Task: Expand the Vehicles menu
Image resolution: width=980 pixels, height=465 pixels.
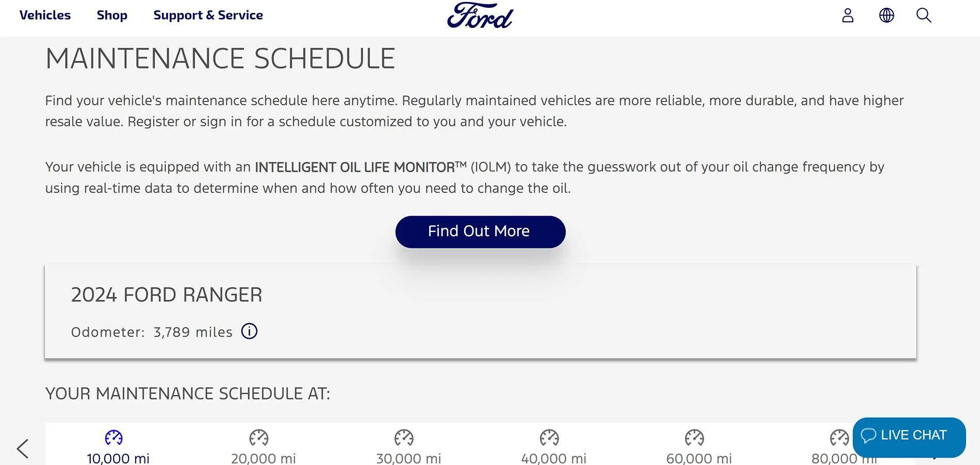Action: coord(45,15)
